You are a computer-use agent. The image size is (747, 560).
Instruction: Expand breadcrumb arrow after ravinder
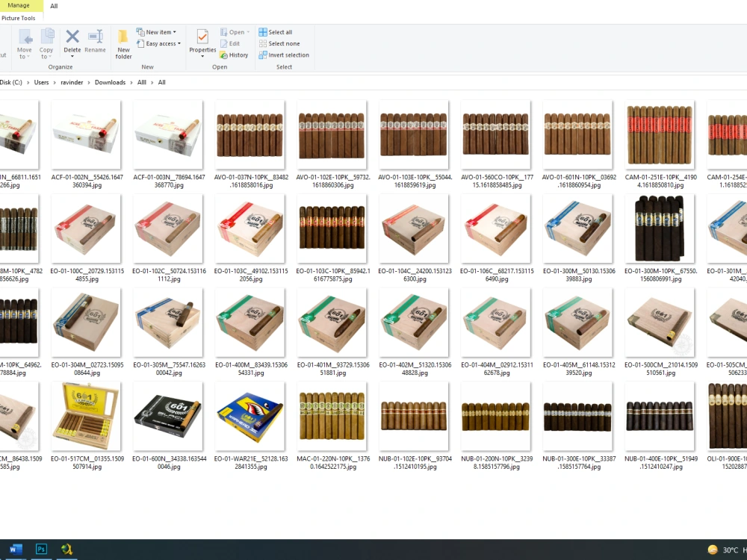89,82
